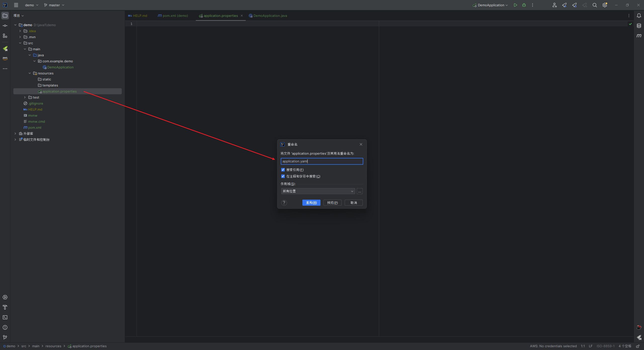Open the AWS toolkit sidebar icon
Viewport: 644px width, 350px height.
tap(5, 58)
